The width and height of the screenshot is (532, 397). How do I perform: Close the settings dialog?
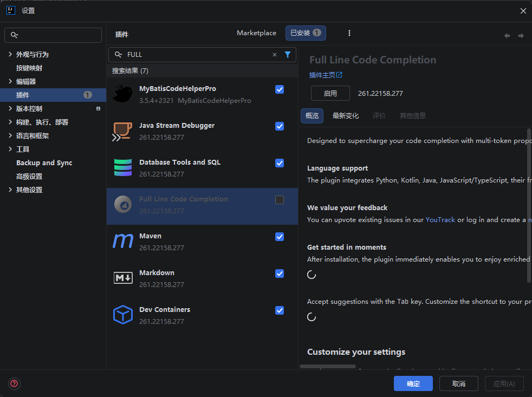click(523, 11)
